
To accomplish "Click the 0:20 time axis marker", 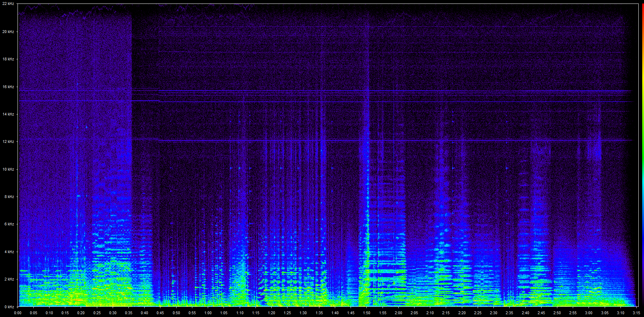I will point(81,313).
